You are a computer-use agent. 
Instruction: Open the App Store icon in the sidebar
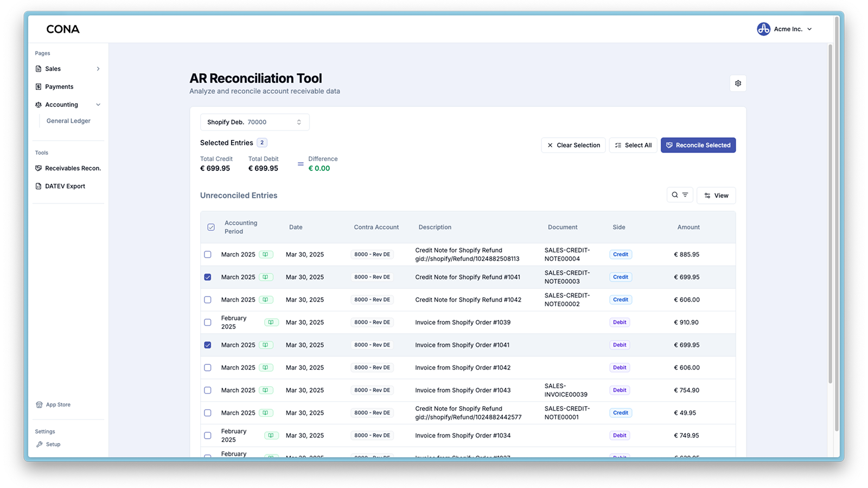click(x=39, y=404)
